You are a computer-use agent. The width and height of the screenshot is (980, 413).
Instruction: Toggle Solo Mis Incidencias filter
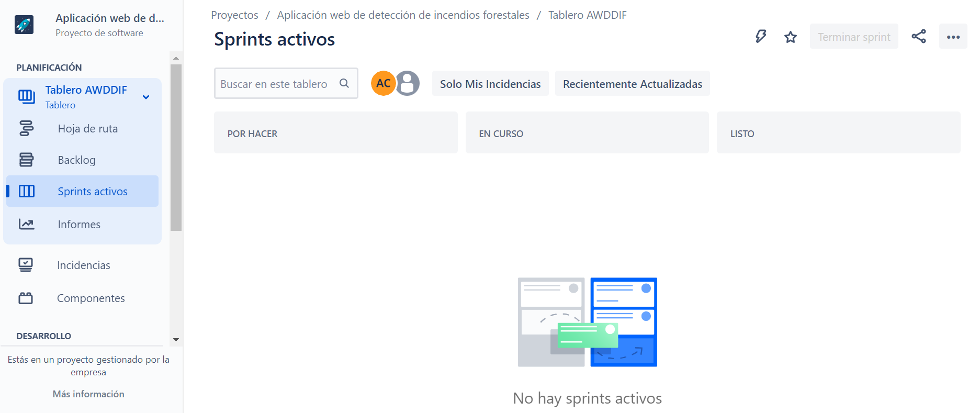pyautogui.click(x=490, y=83)
